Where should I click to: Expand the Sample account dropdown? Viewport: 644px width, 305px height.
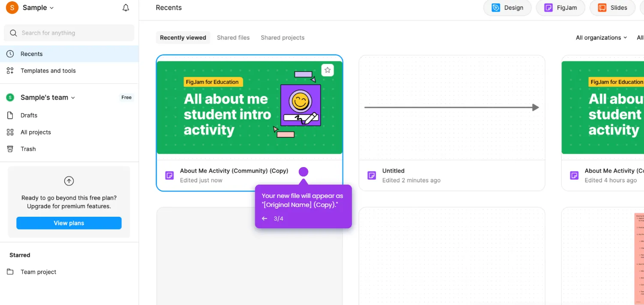[x=38, y=8]
